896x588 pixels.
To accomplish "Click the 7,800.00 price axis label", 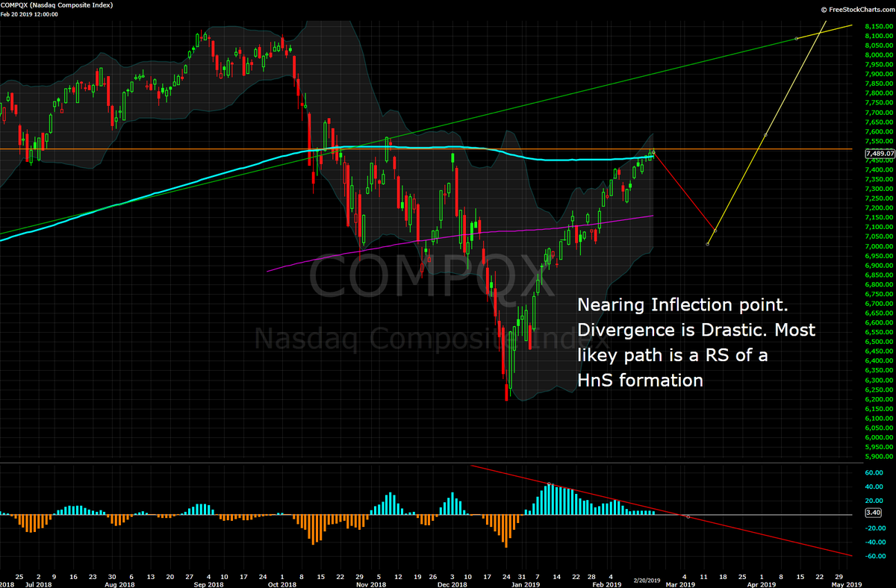I will pos(879,93).
